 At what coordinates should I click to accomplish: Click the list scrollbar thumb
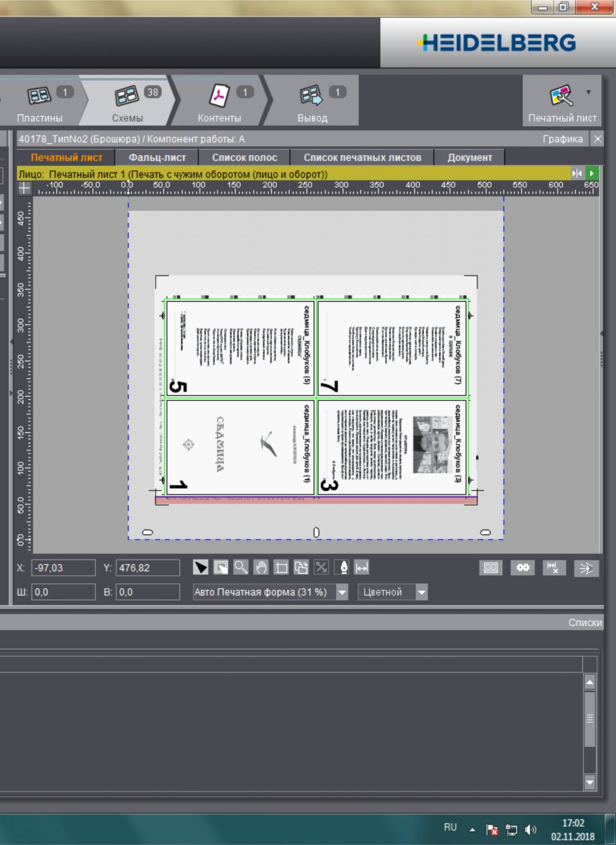coord(590,719)
